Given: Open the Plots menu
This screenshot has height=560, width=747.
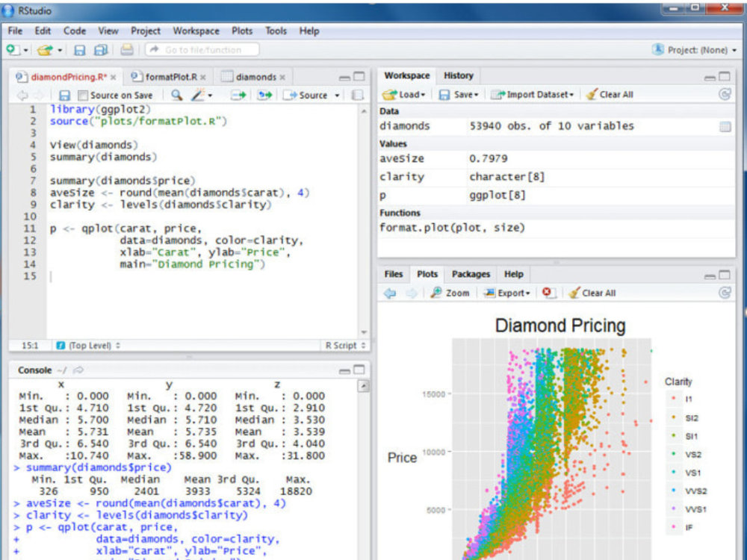Looking at the screenshot, I should (x=242, y=31).
